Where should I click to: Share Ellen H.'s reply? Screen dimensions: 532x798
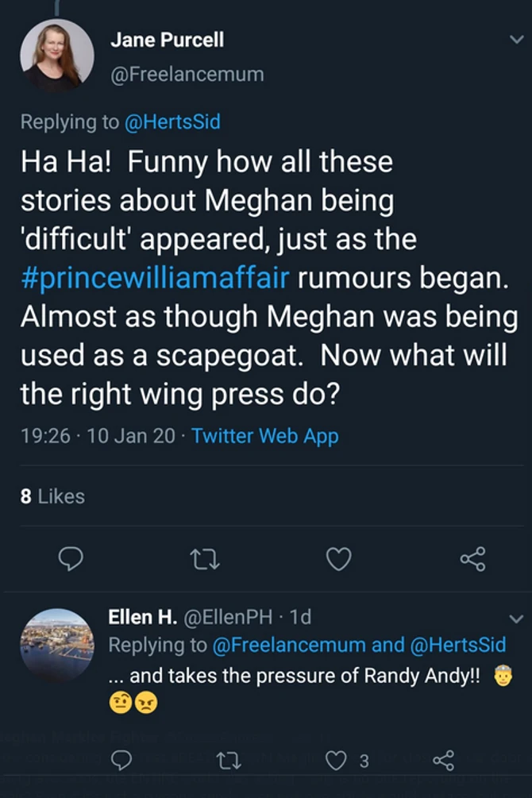pos(442,761)
